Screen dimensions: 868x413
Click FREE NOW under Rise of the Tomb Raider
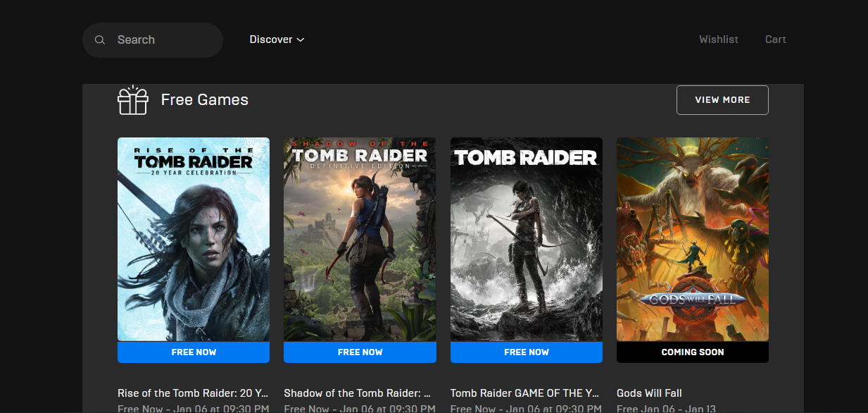[194, 352]
